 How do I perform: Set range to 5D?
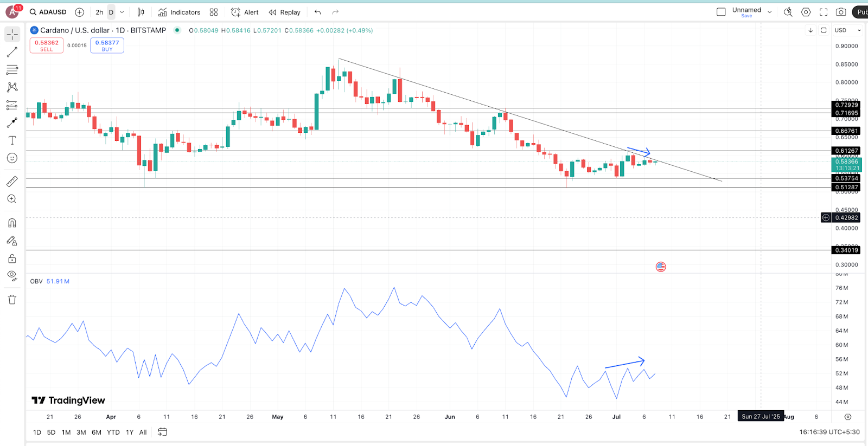51,432
